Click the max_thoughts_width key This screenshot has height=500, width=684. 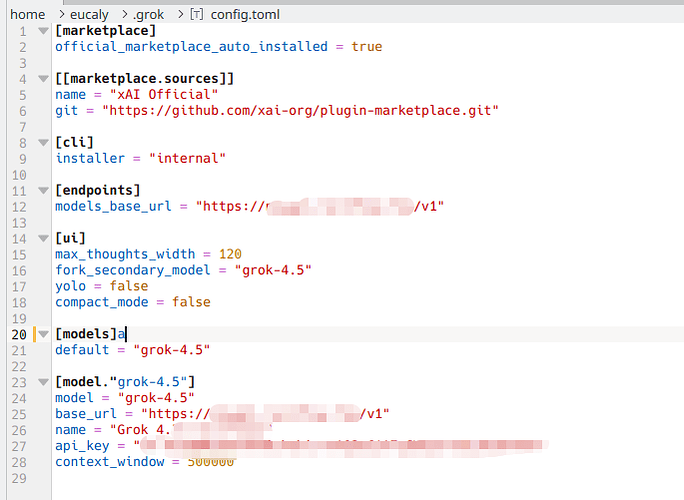(125, 254)
